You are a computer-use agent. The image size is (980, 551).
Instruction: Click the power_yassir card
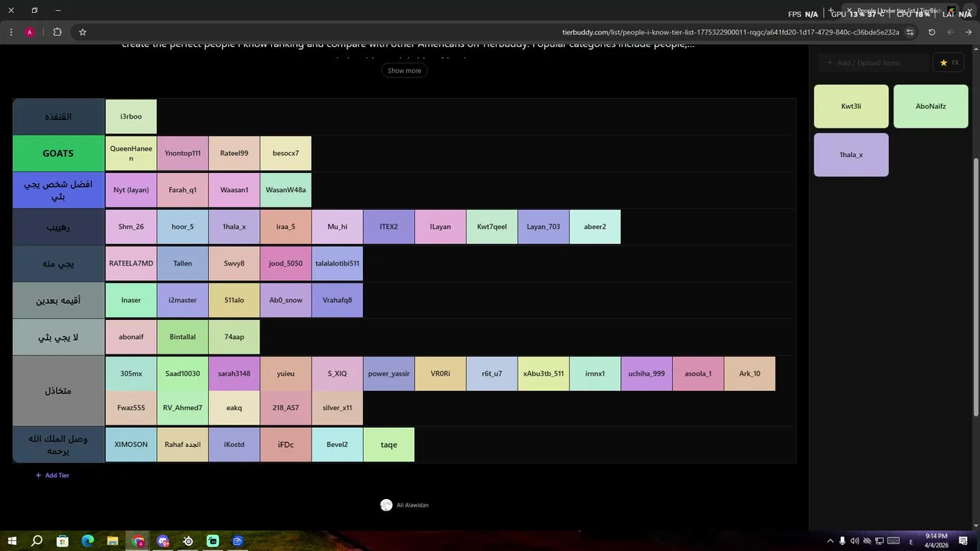tap(389, 373)
